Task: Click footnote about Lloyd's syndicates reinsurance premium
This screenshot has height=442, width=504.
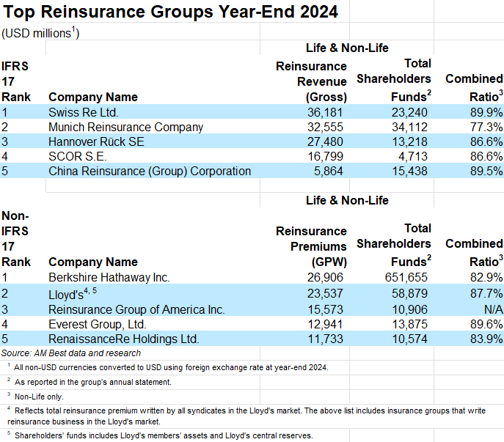Action: [x=246, y=416]
